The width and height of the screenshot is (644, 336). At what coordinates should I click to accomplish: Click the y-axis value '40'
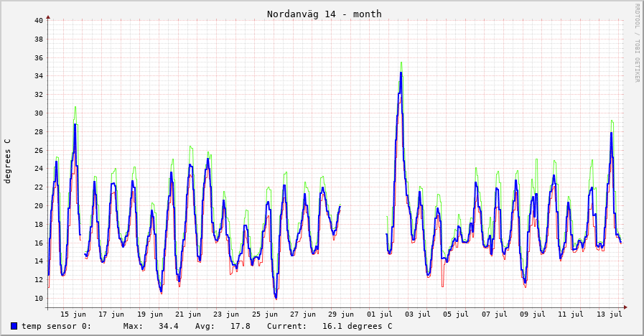[x=39, y=21]
